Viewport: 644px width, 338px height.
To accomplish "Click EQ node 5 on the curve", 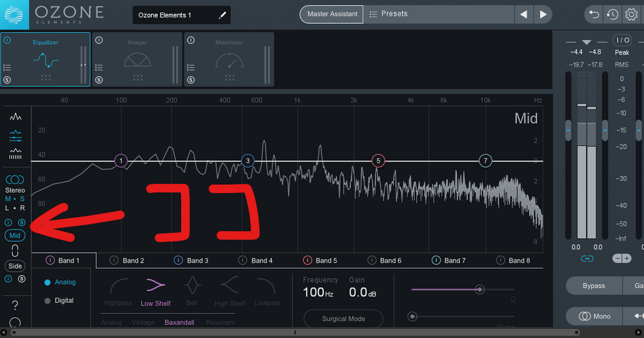I will pyautogui.click(x=378, y=161).
